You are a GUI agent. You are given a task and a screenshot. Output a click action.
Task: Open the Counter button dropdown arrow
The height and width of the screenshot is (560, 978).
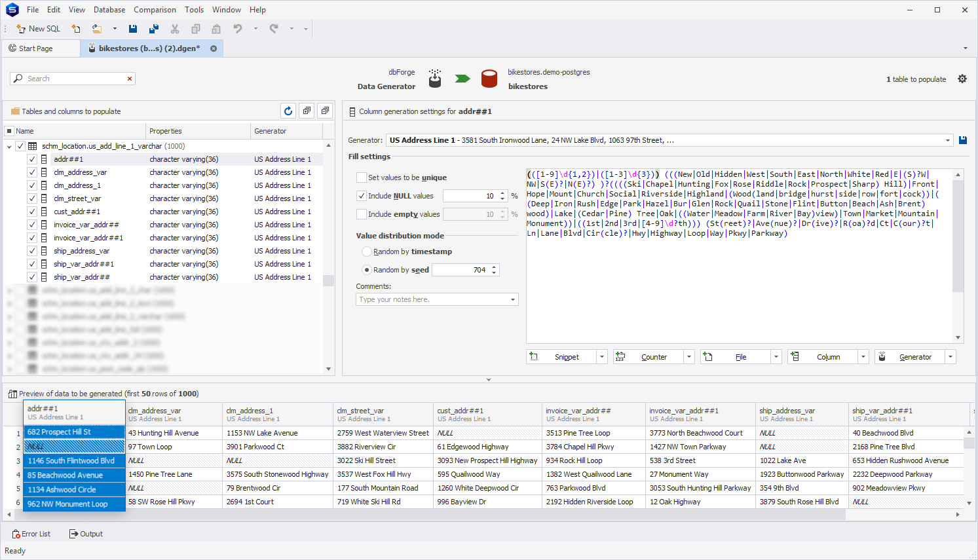(689, 357)
